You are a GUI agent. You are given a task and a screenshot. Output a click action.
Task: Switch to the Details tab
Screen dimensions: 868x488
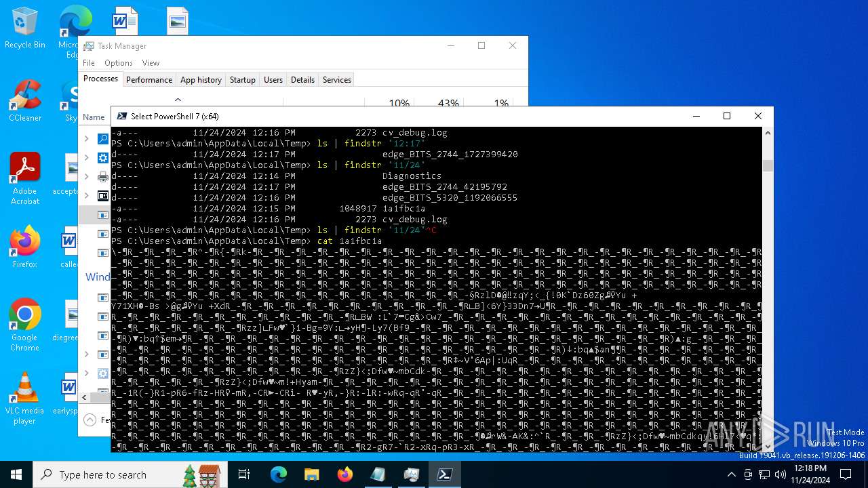[302, 80]
